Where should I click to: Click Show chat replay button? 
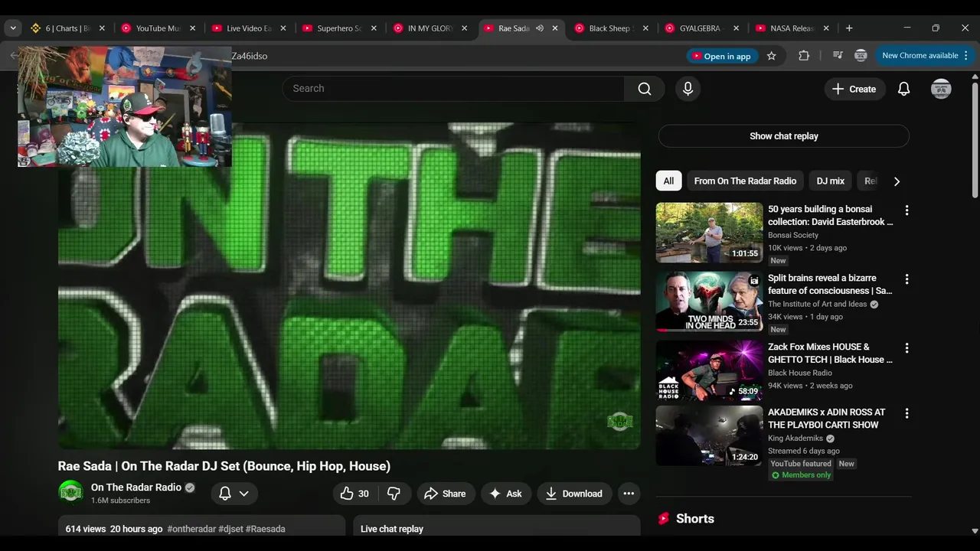(x=783, y=136)
